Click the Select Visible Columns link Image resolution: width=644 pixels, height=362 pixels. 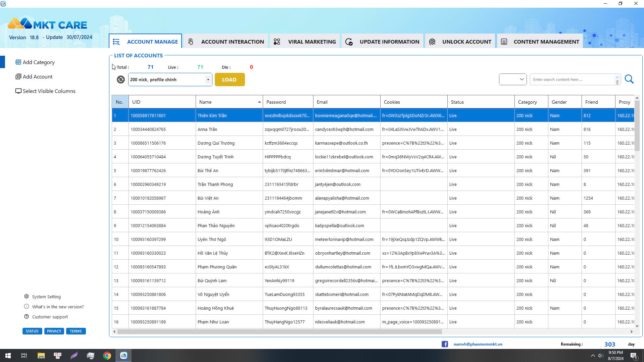pos(49,91)
